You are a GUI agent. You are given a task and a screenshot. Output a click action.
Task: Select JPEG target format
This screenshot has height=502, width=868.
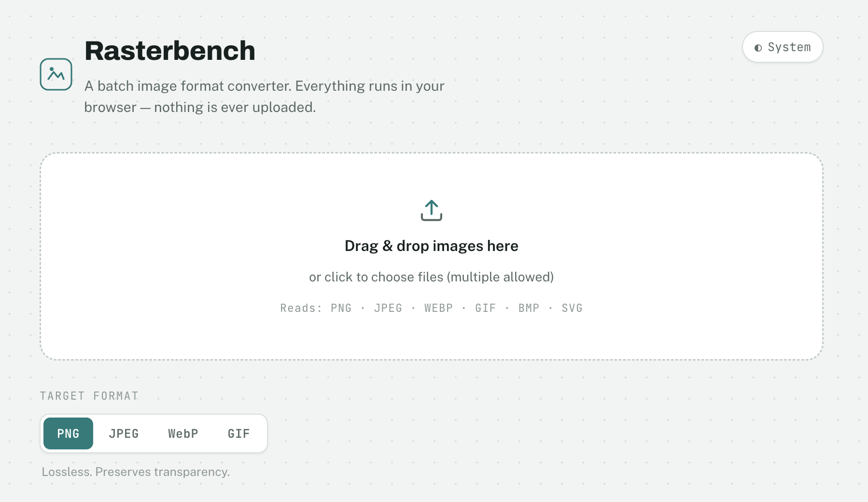pos(124,433)
